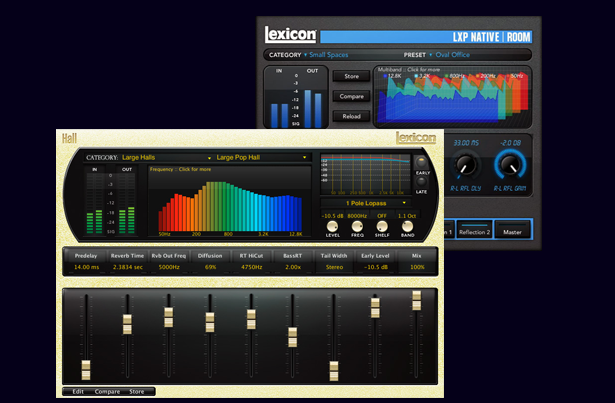This screenshot has height=403, width=615.
Task: Click the Hall title text
Action: 69,138
